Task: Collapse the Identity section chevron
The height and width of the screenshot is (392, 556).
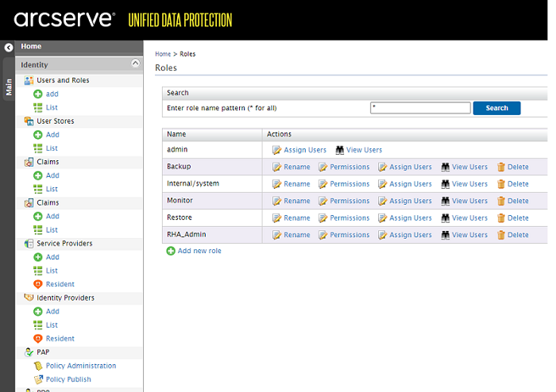Action: [136, 63]
